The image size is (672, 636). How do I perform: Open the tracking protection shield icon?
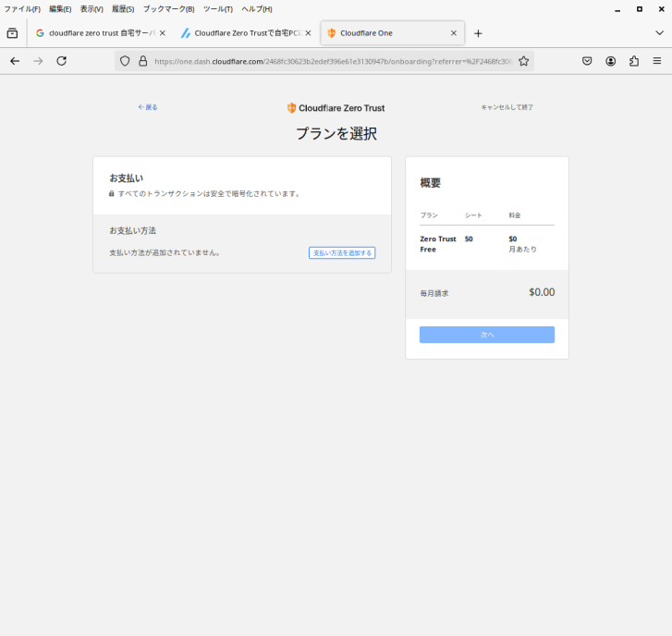click(125, 61)
